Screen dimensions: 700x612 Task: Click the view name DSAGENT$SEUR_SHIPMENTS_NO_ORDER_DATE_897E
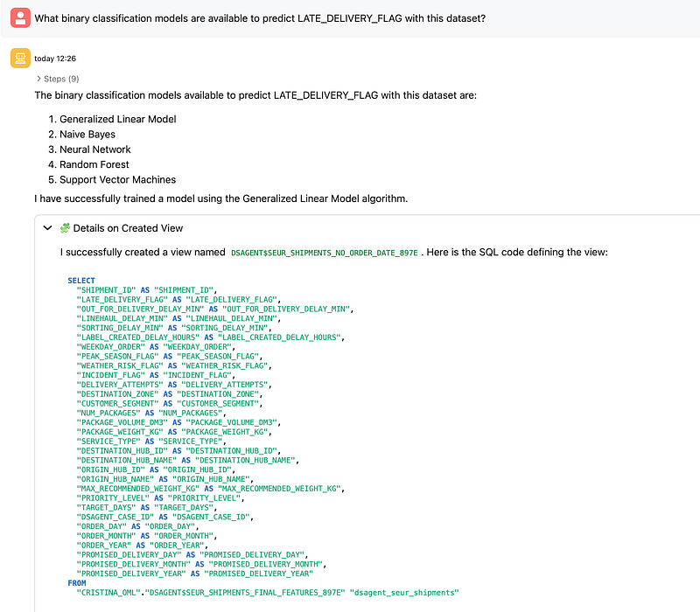pyautogui.click(x=325, y=253)
